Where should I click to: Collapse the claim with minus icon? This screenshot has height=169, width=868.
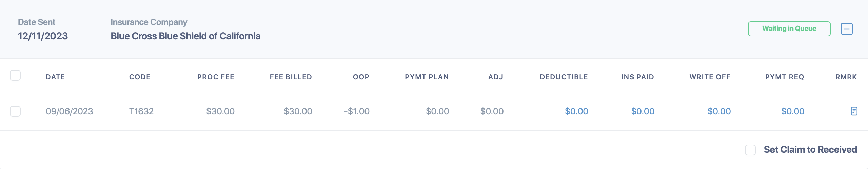[847, 29]
